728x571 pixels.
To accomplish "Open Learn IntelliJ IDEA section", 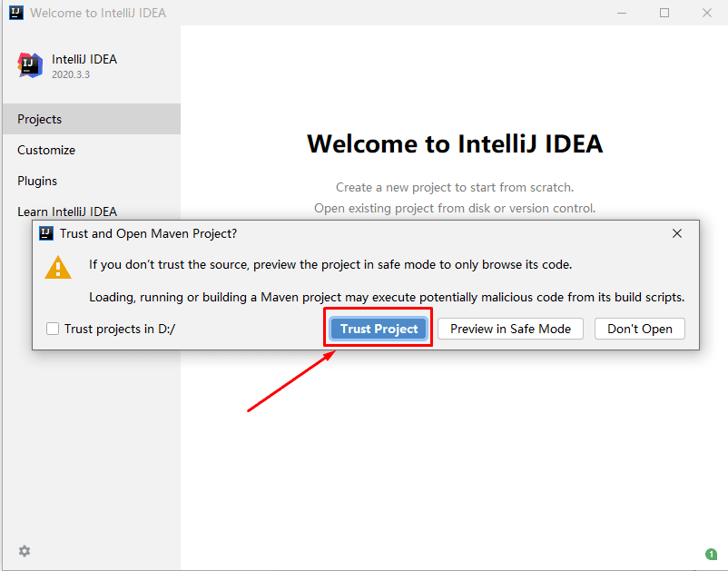I will 92,212.
